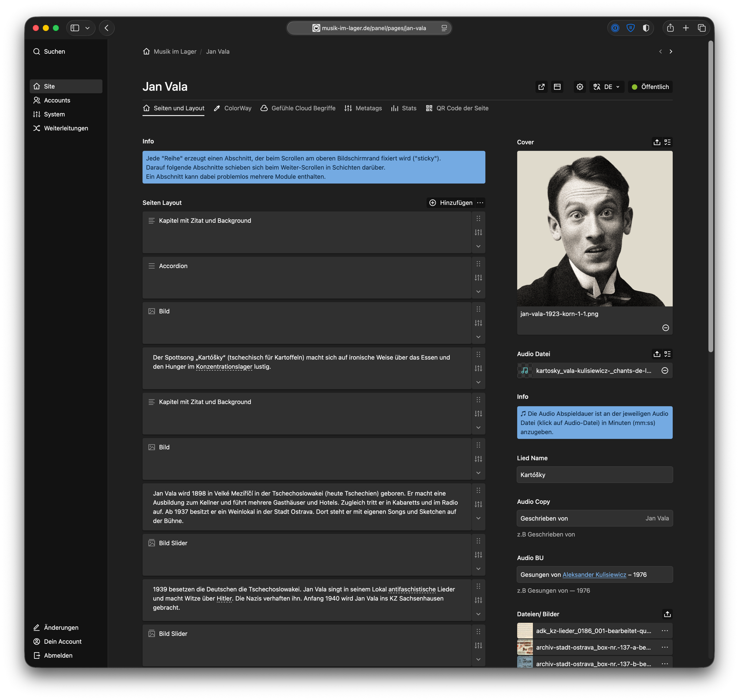Select existing Audio Datei from list icon

pyautogui.click(x=668, y=354)
